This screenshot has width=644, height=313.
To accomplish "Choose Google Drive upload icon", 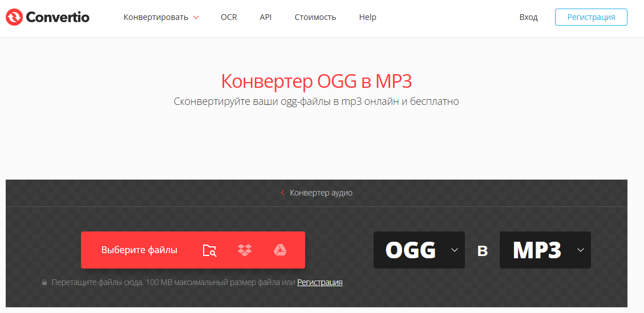I will click(x=280, y=250).
